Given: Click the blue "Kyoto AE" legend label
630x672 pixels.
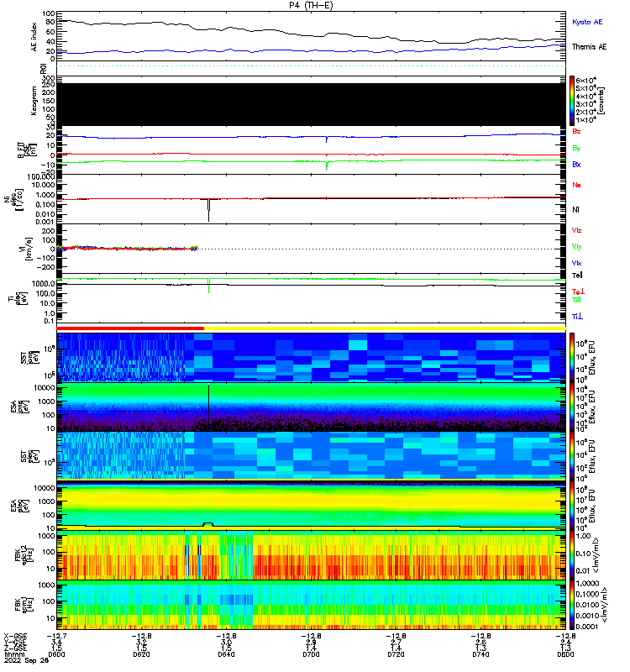Looking at the screenshot, I should point(587,22).
